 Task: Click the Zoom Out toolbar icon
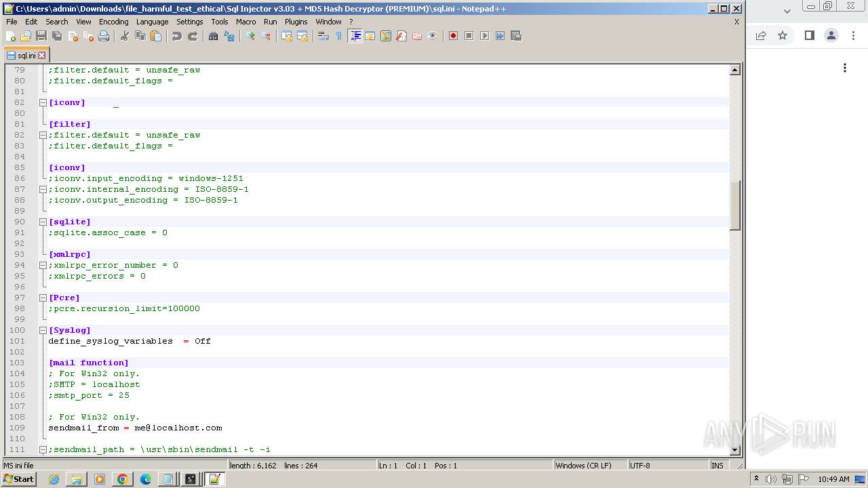(266, 36)
